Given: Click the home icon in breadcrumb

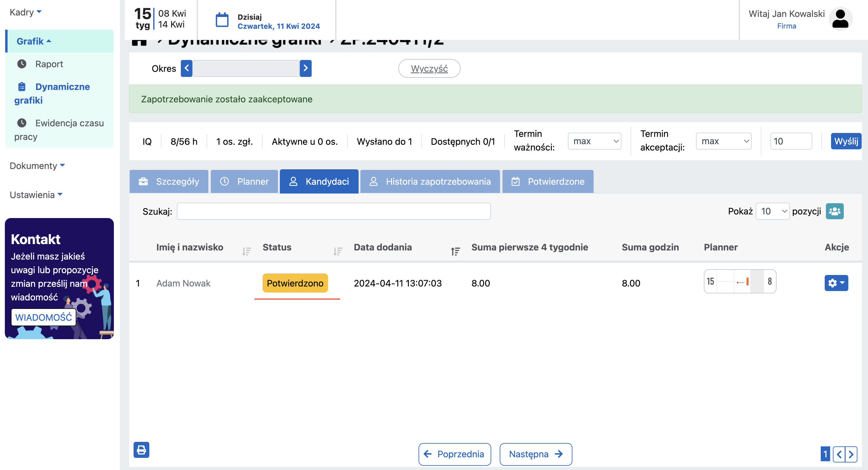Looking at the screenshot, I should pos(139,43).
